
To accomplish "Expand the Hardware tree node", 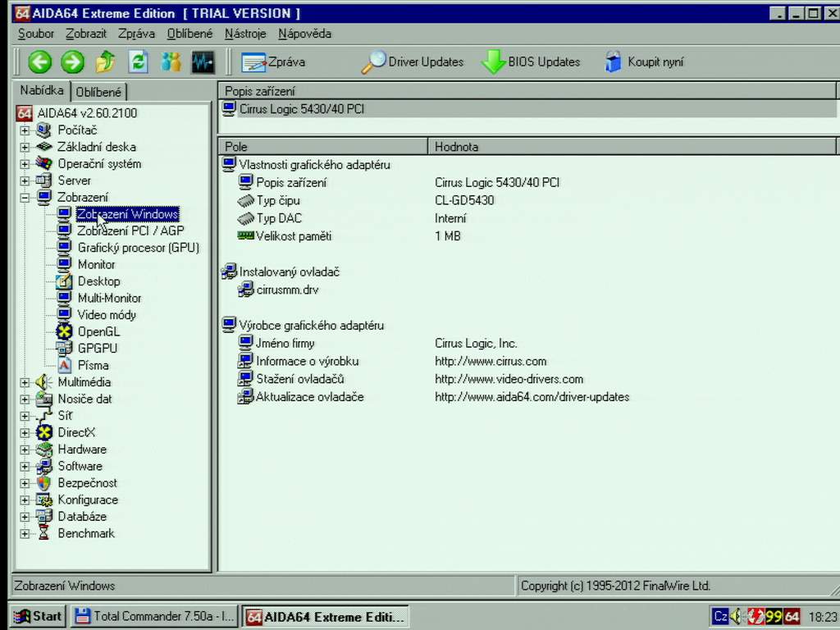I will tap(25, 450).
